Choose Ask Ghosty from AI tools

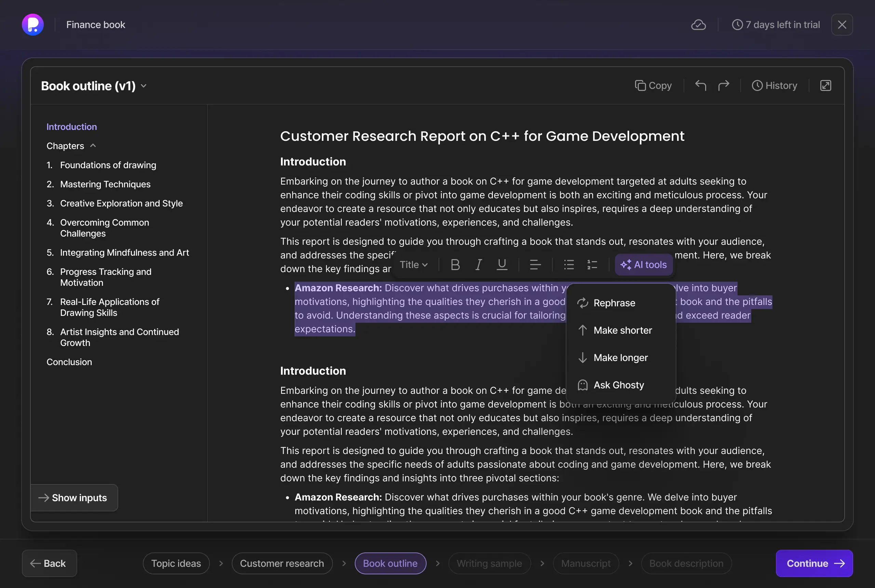point(620,385)
